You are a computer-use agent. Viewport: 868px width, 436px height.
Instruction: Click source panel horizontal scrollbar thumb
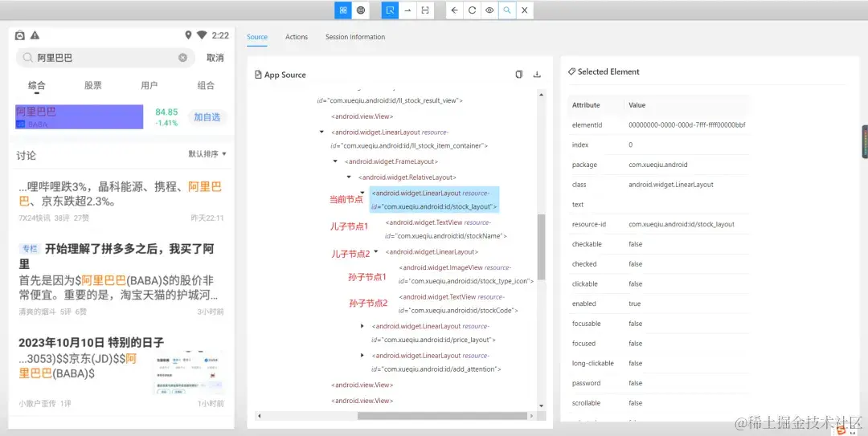442,416
